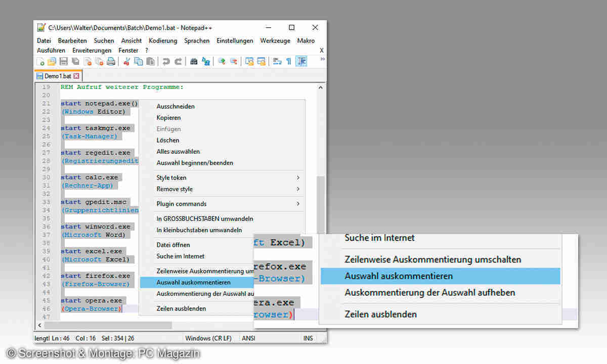
Task: Select Auswahl auskommentieren in context menu
Action: (194, 283)
